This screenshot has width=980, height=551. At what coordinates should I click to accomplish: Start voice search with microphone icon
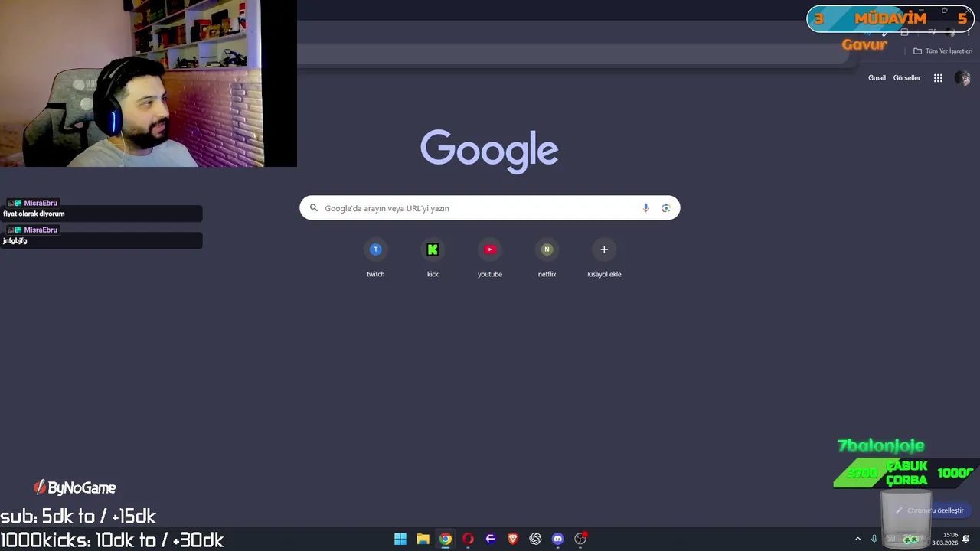[x=645, y=208]
